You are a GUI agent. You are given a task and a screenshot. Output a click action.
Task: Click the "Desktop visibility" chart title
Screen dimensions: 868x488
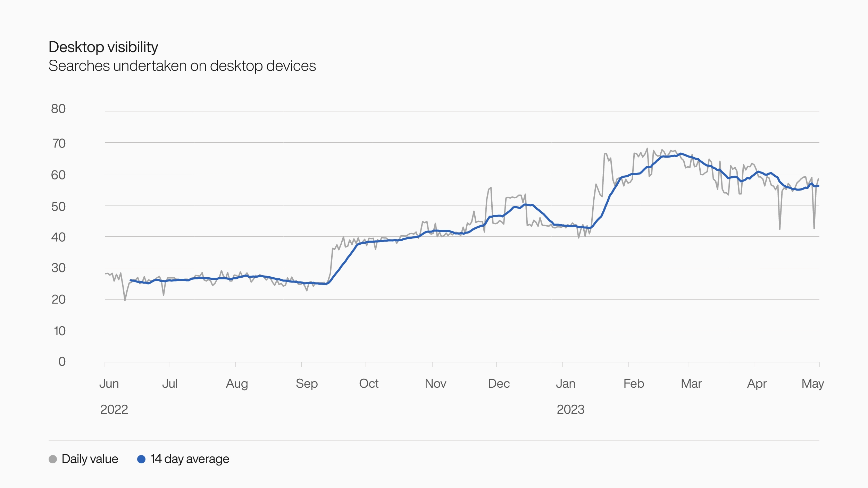[103, 47]
